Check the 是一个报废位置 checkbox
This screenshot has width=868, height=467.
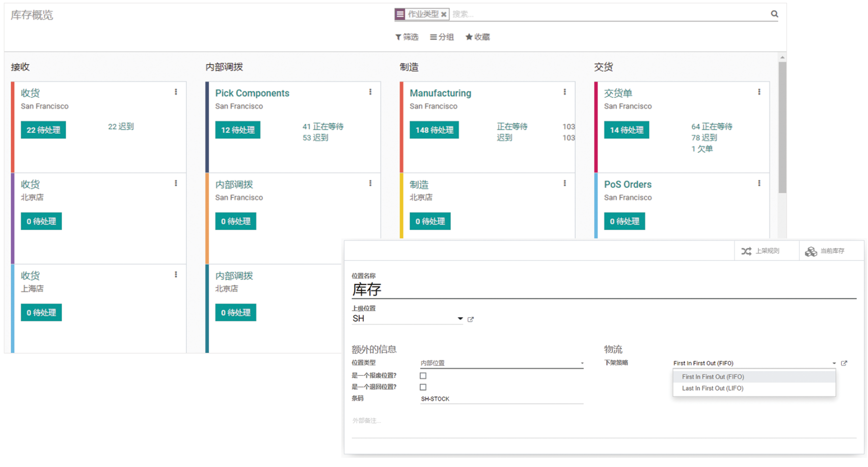click(x=423, y=376)
